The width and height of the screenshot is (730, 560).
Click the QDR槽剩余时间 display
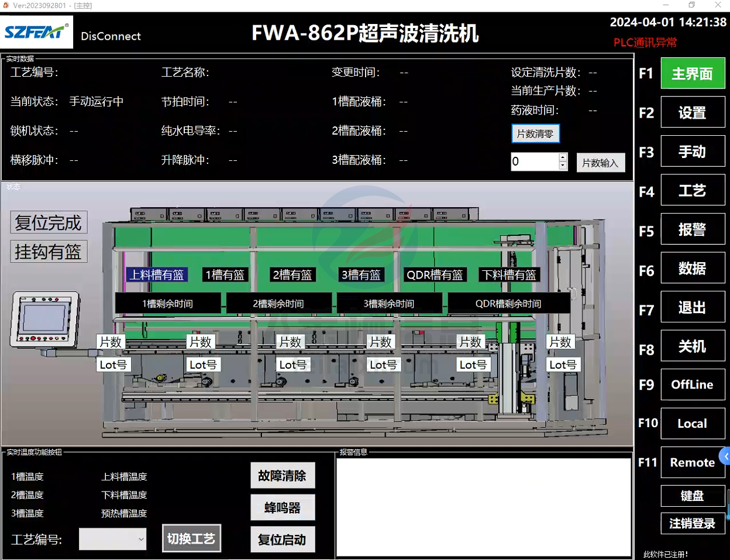[508, 303]
